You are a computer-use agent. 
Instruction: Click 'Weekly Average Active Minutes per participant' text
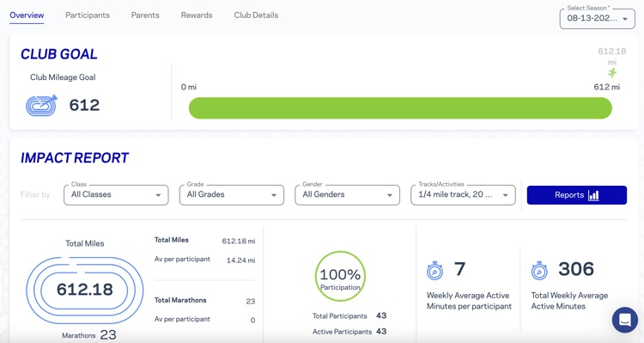(469, 301)
